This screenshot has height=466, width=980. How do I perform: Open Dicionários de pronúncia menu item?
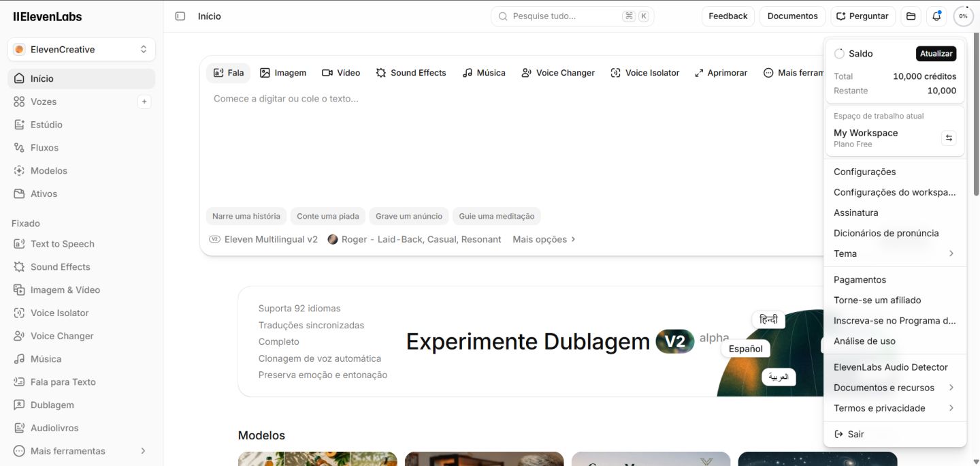[894, 233]
